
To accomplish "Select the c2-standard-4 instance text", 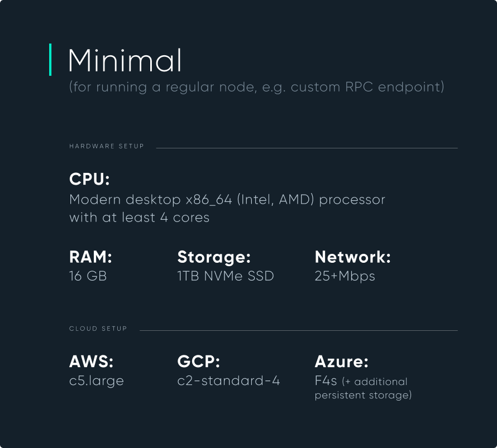I will [x=228, y=381].
